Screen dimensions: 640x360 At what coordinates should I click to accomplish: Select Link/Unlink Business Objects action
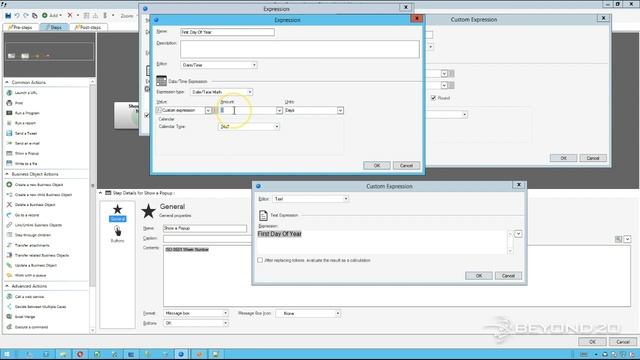coord(38,225)
